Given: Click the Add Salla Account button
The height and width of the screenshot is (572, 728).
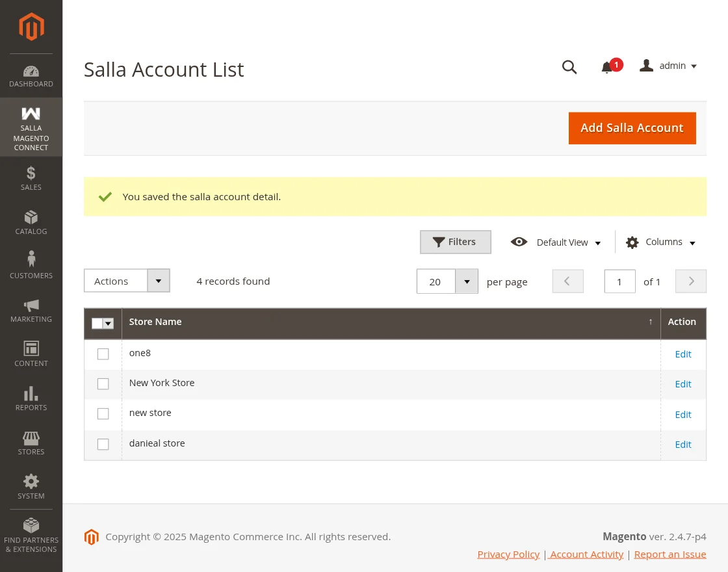Looking at the screenshot, I should click(632, 128).
